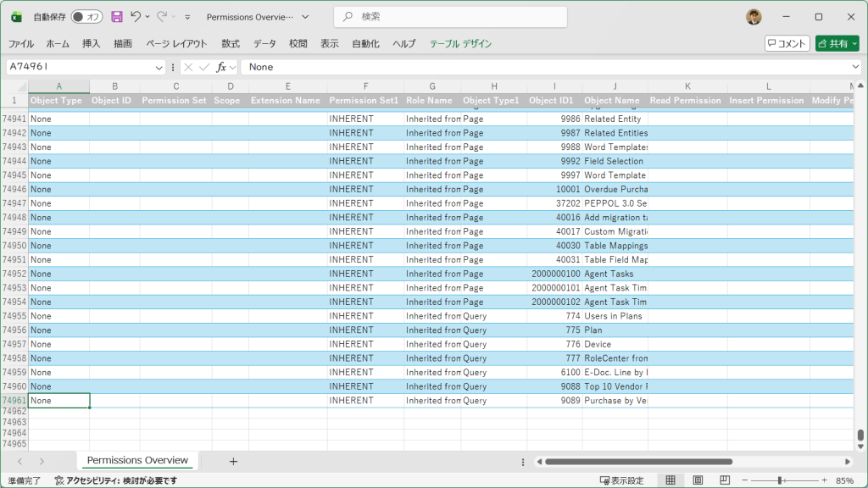Click the search magnifier box
The height and width of the screenshot is (488, 868).
click(x=450, y=17)
